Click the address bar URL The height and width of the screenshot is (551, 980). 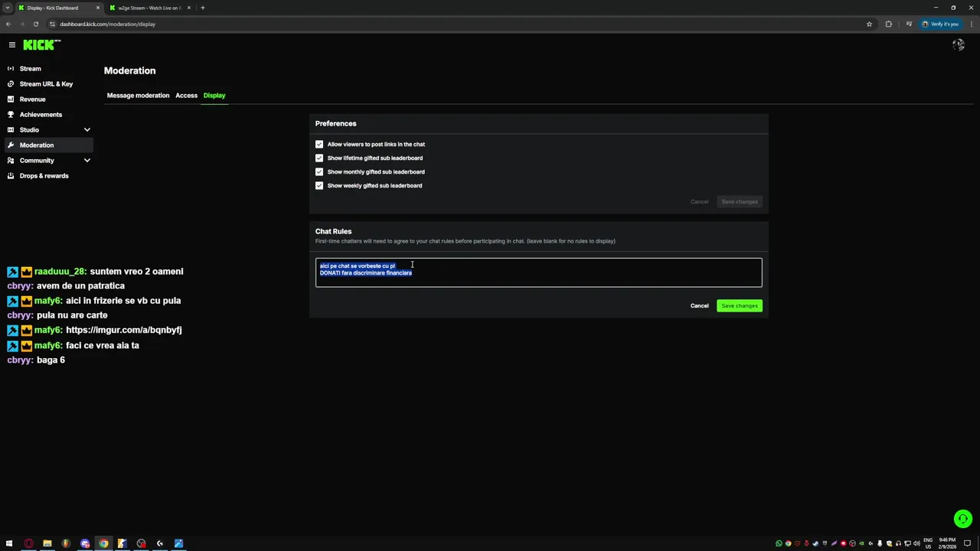tap(107, 24)
